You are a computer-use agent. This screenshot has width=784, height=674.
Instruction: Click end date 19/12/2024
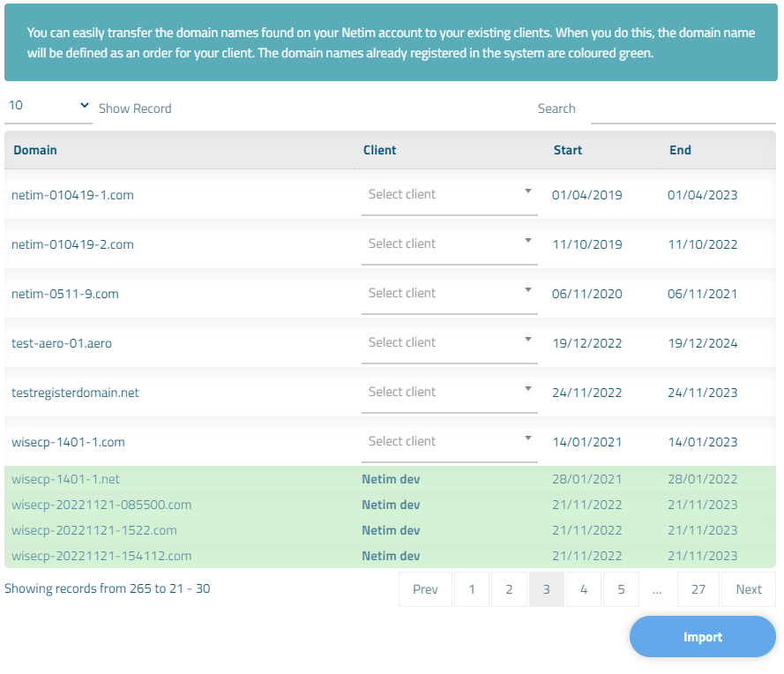[703, 343]
